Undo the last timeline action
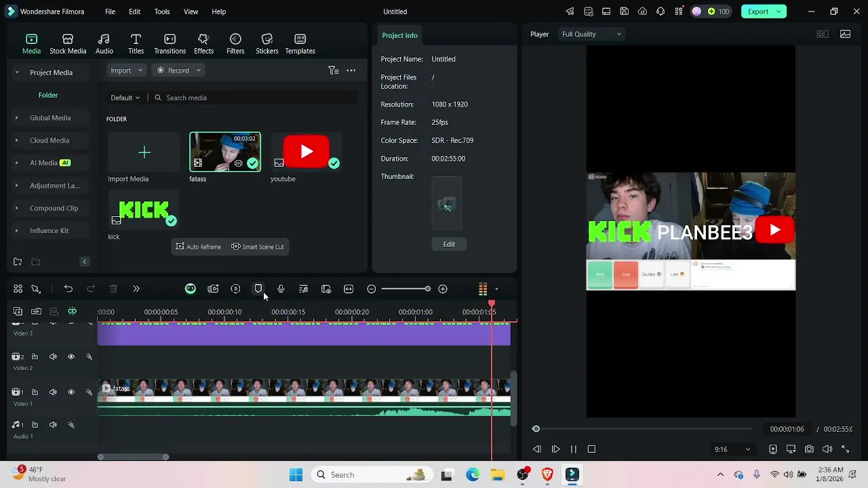 (68, 289)
